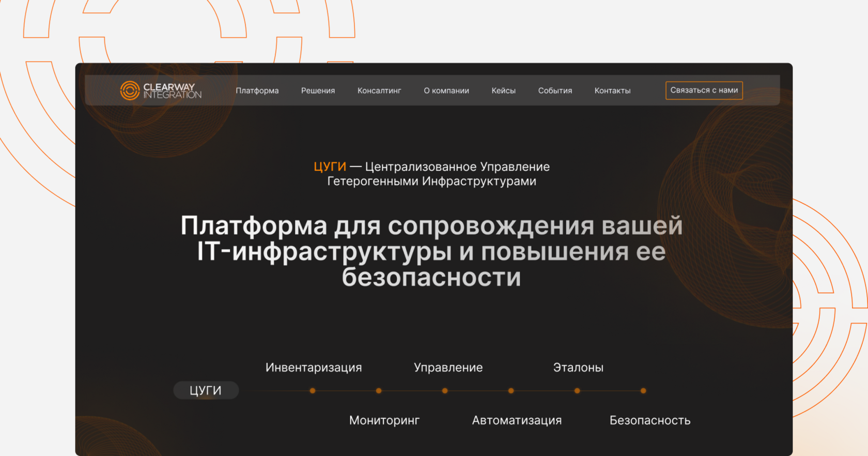The image size is (868, 456).
Task: Click the Связаться с нами button
Action: pyautogui.click(x=704, y=90)
